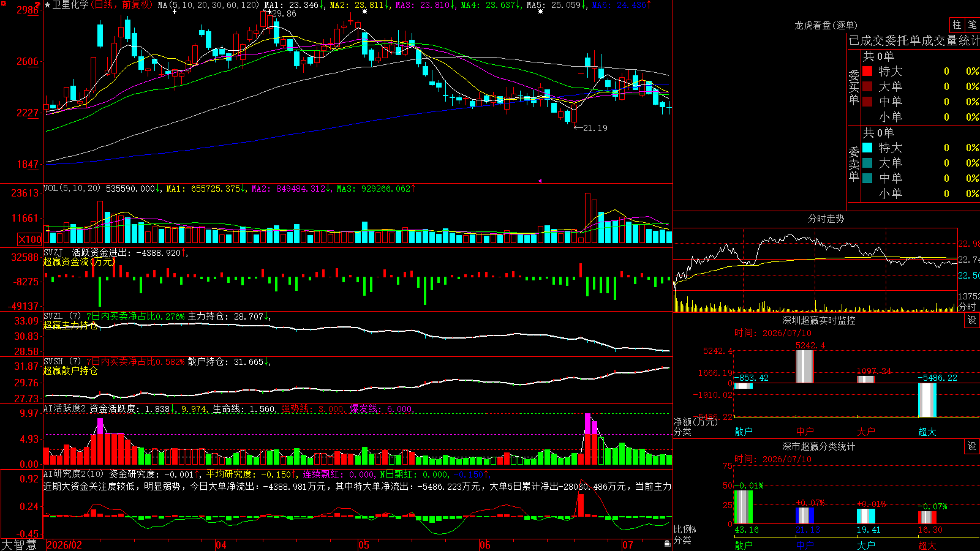Click the SVZJ 活跃资金进出 indicator name
This screenshot has width=980, height=551.
point(83,252)
